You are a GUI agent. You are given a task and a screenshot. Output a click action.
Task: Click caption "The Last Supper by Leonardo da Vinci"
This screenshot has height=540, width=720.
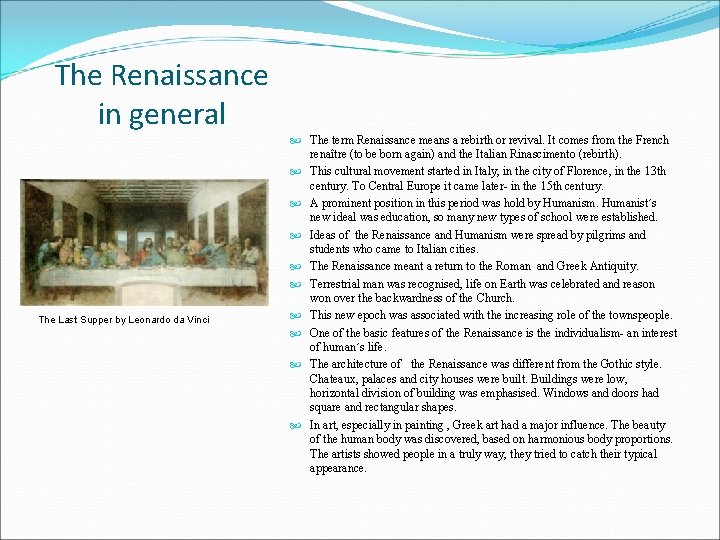pyautogui.click(x=124, y=320)
